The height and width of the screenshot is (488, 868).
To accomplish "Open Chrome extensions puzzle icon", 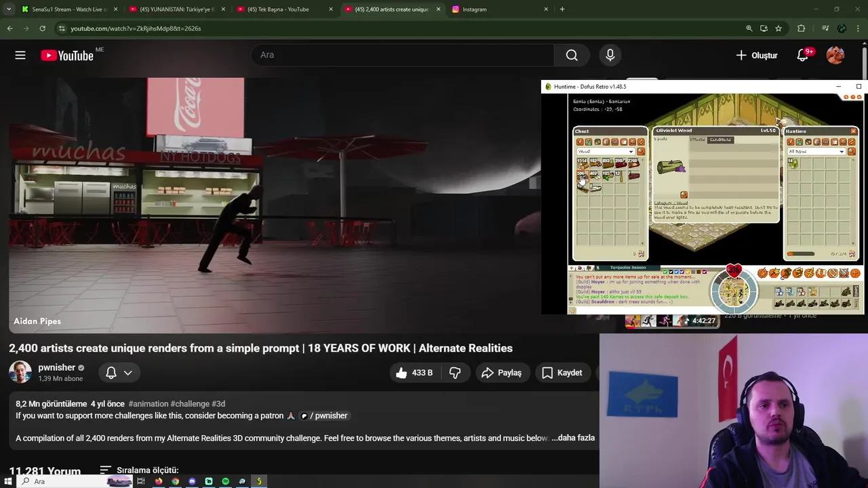I will click(x=801, y=28).
